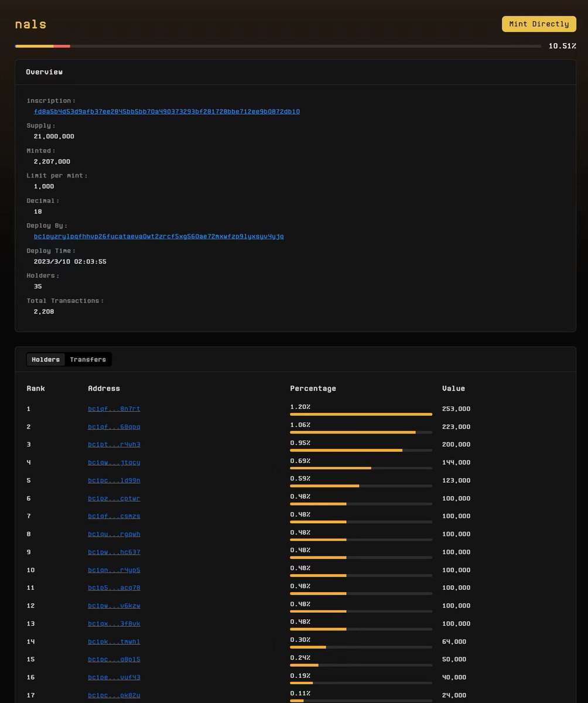Click the supply value 21,000,000

point(54,136)
